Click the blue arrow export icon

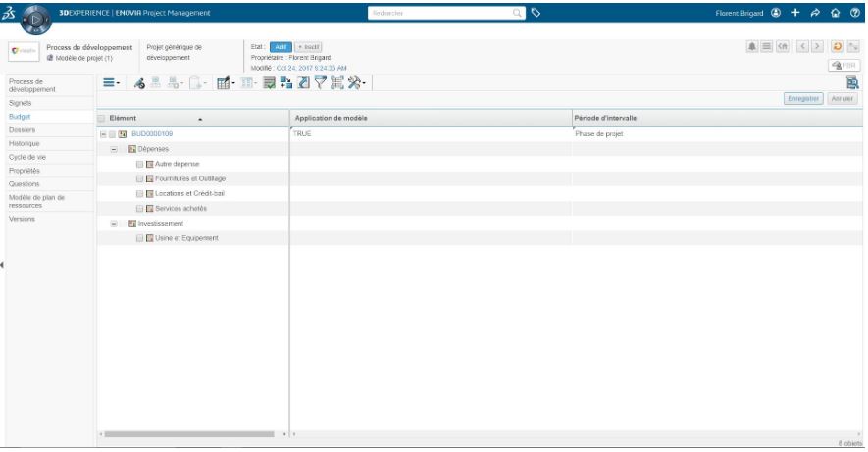click(x=303, y=83)
